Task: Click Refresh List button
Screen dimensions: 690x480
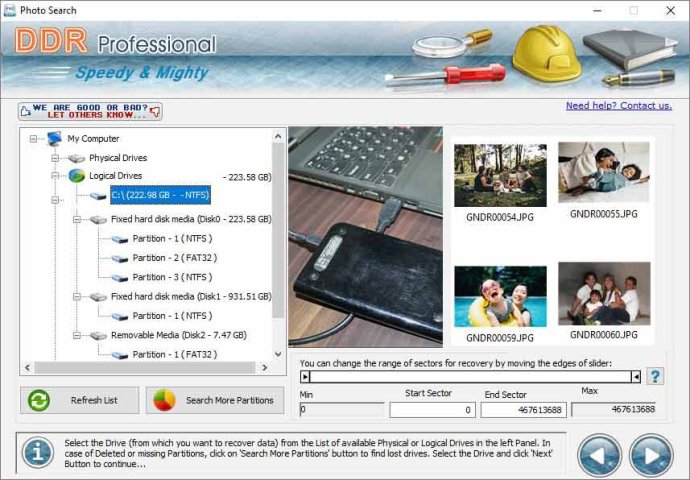Action: (80, 400)
